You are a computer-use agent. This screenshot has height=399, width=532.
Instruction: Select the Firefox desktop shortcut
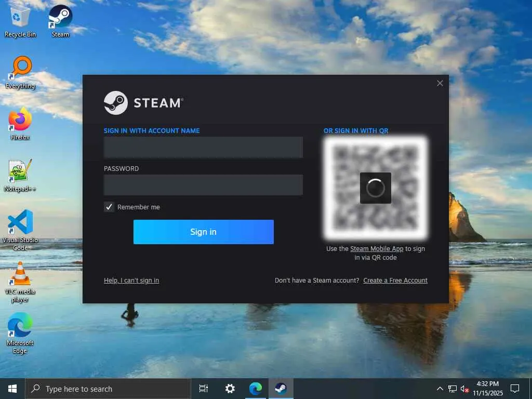tap(20, 124)
